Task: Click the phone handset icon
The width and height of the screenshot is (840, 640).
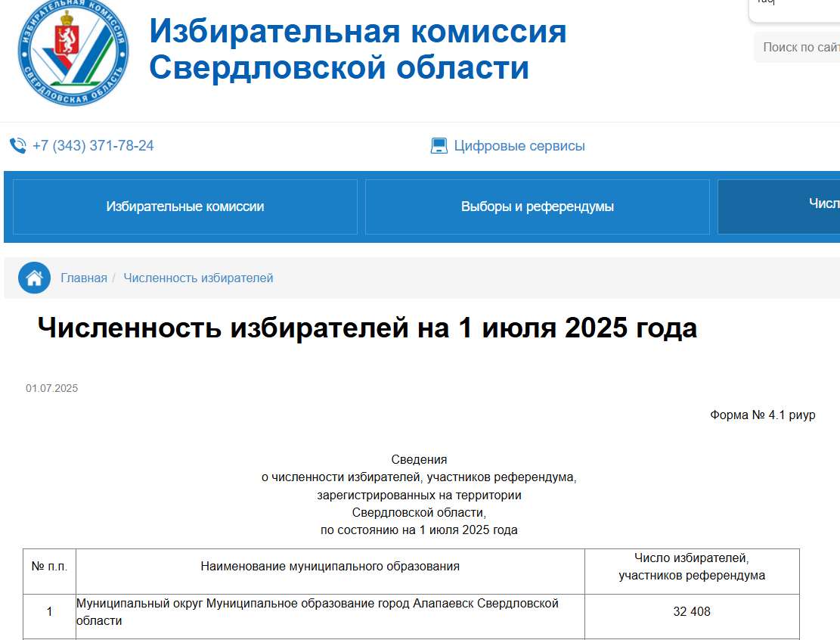Action: pyautogui.click(x=17, y=146)
